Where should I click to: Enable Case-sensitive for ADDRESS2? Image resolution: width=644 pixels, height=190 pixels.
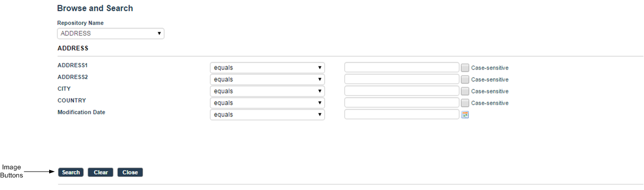click(x=465, y=80)
